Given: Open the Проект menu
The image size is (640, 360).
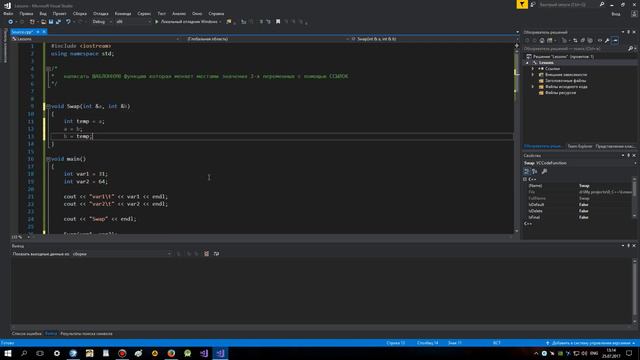Looking at the screenshot, I should coord(59,13).
